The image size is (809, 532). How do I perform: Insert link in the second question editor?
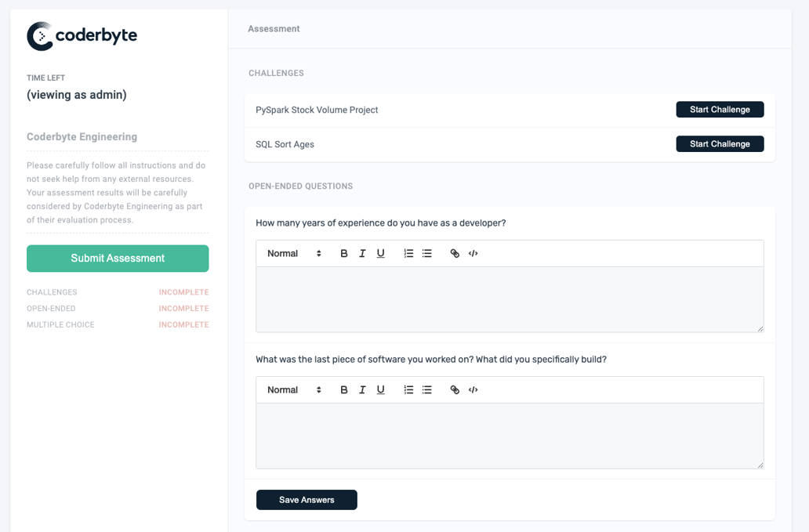click(455, 390)
